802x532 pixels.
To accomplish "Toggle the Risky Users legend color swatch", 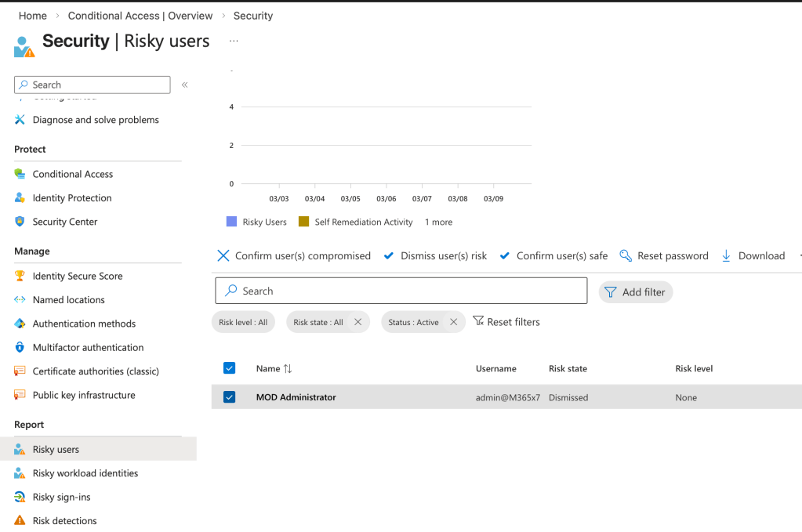I will pos(231,222).
